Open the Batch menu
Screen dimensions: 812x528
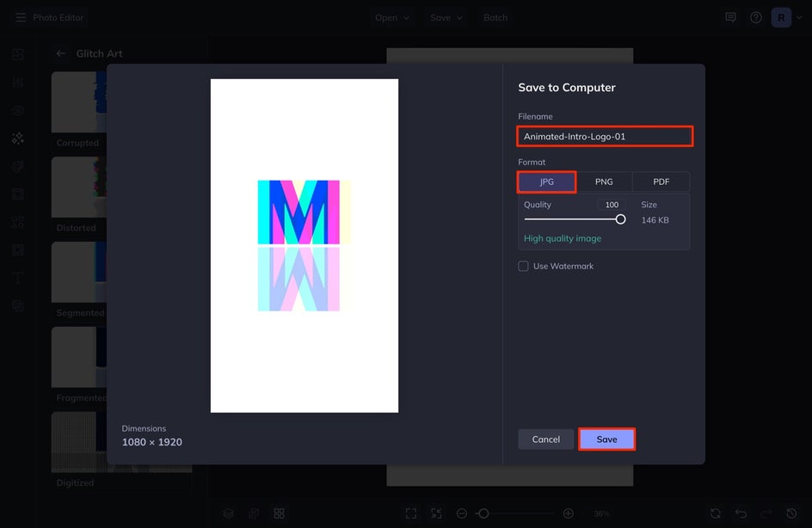point(495,17)
